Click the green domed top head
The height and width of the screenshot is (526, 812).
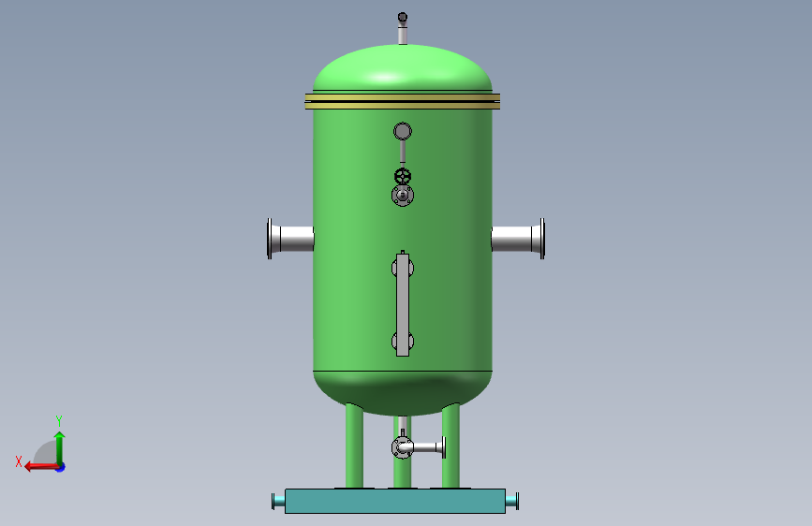403,67
